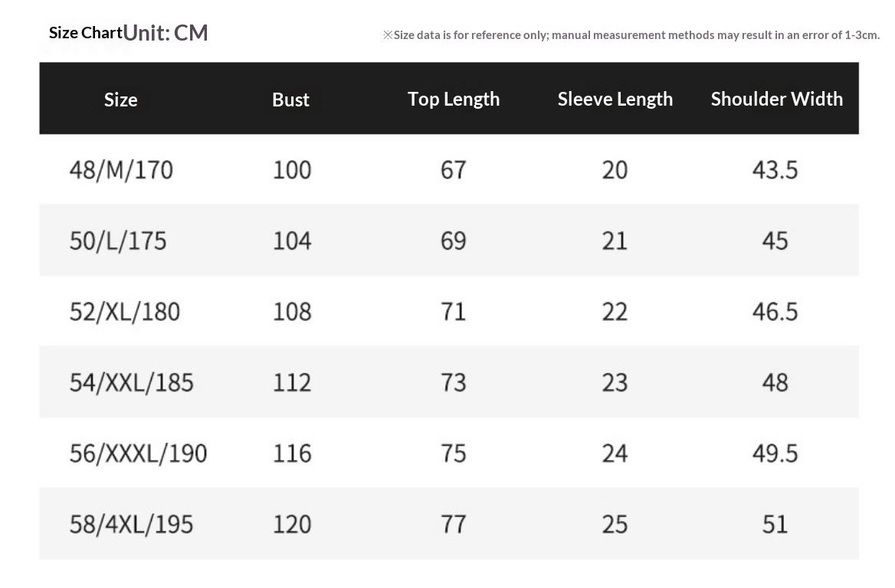Screen dimensions: 895x588
Task: Click the Size Chart title text
Action: point(85,33)
